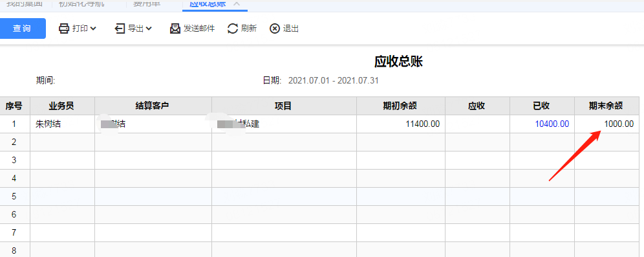Select row number 4
Screen dimensions: 644x257
point(15,178)
